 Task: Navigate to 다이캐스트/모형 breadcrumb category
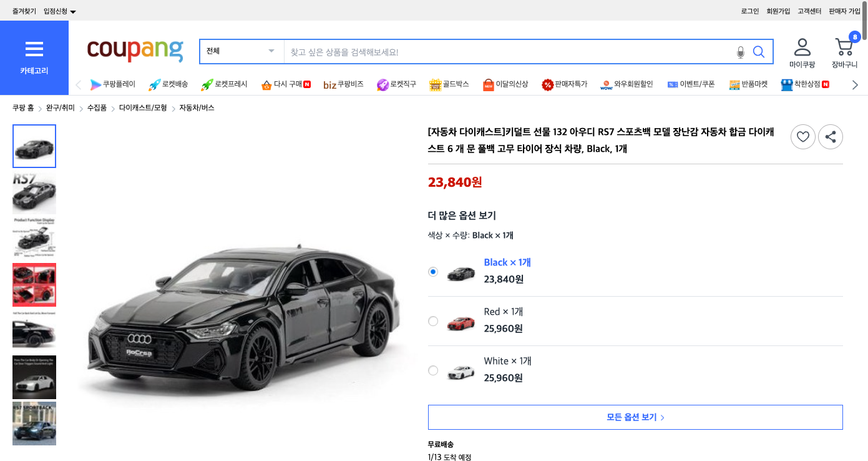(142, 107)
